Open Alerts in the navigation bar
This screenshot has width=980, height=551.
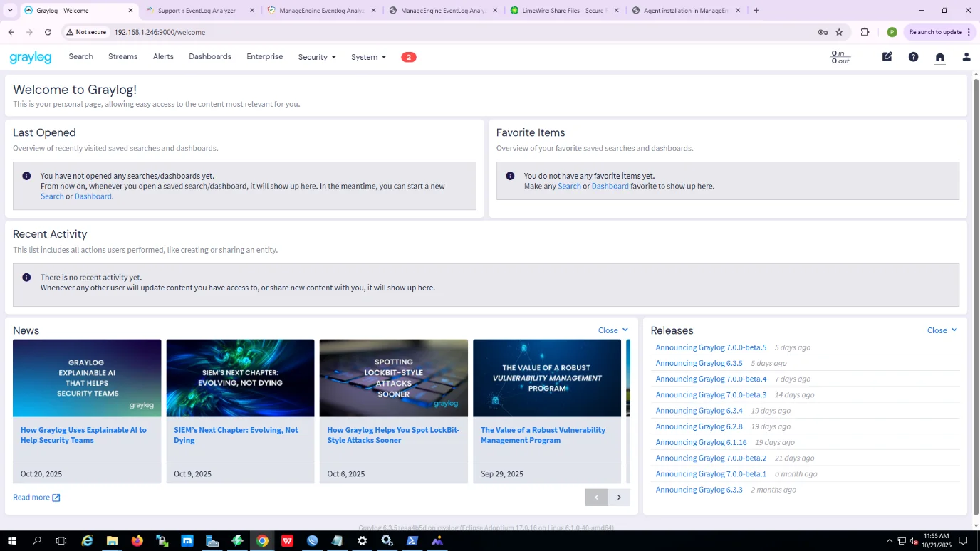(x=163, y=56)
